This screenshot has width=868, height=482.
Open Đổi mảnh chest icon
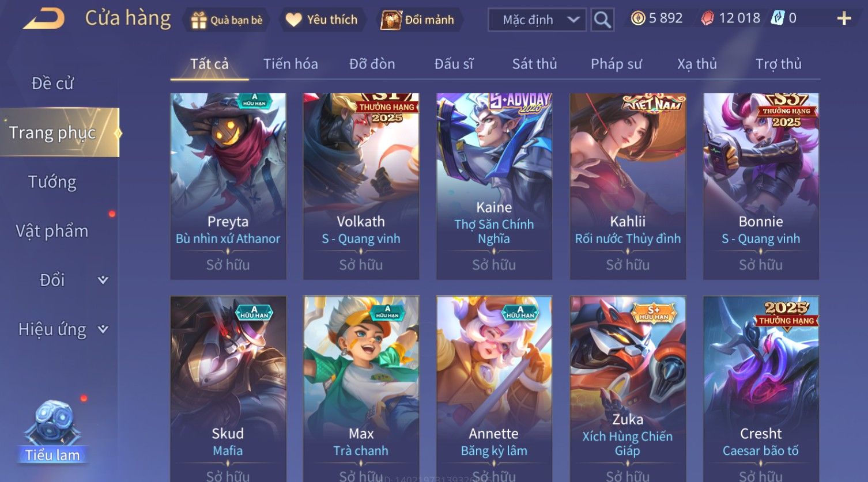[x=391, y=20]
